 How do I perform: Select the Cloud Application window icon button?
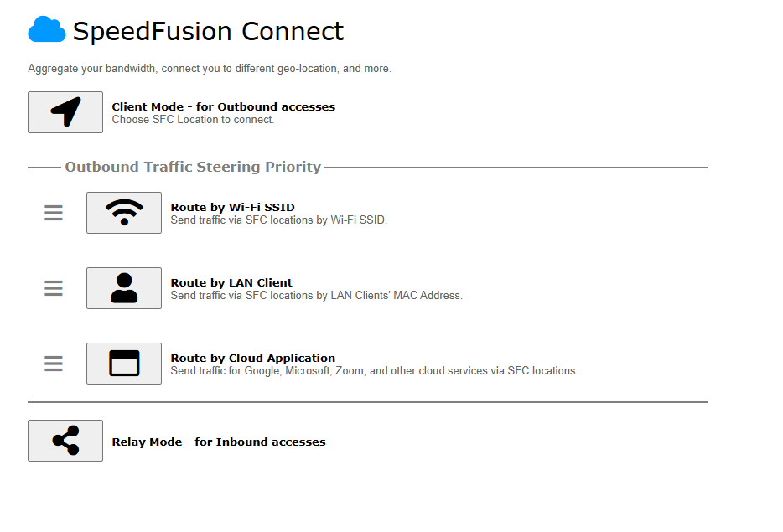(x=124, y=364)
